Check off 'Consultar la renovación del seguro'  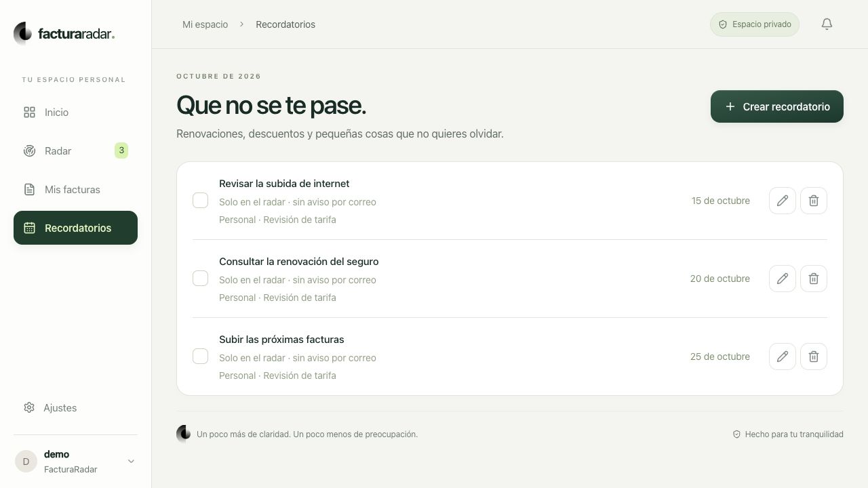(200, 279)
